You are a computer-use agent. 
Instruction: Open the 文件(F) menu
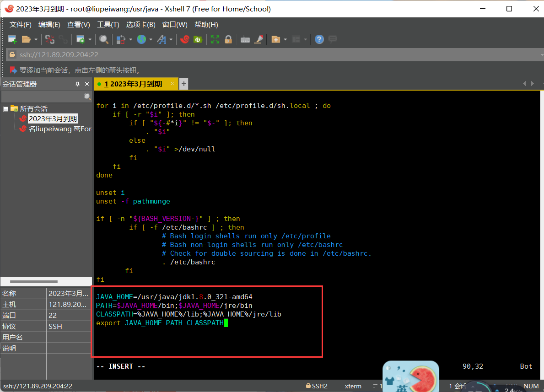point(20,25)
